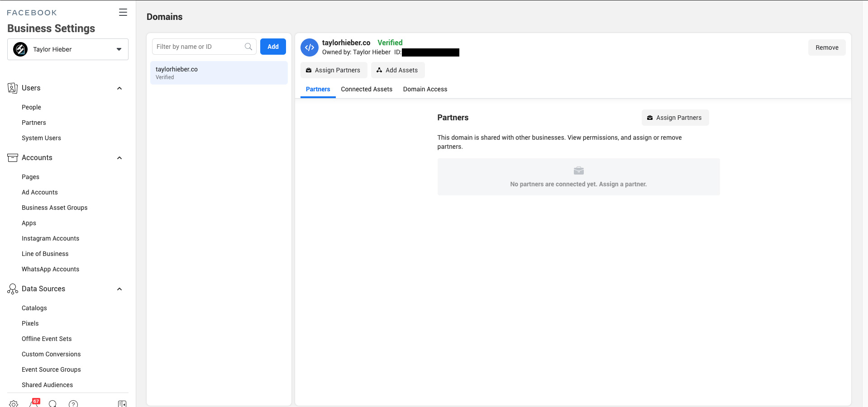Click Assign Partners button under domain header
This screenshot has width=868, height=407.
coord(334,70)
